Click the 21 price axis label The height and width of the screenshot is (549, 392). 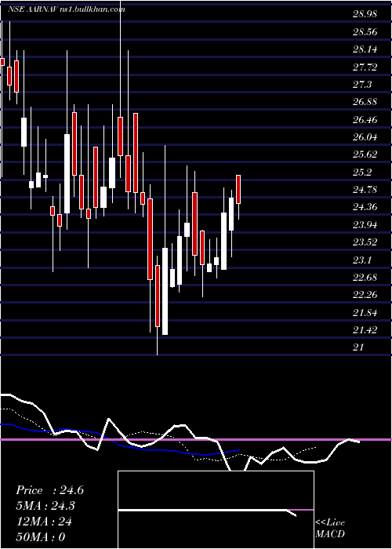pos(358,347)
